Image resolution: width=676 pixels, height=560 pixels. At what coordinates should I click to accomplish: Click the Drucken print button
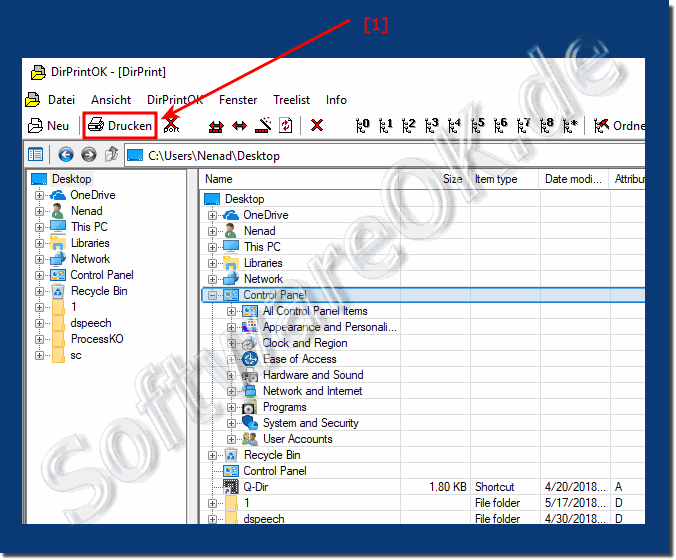[120, 126]
